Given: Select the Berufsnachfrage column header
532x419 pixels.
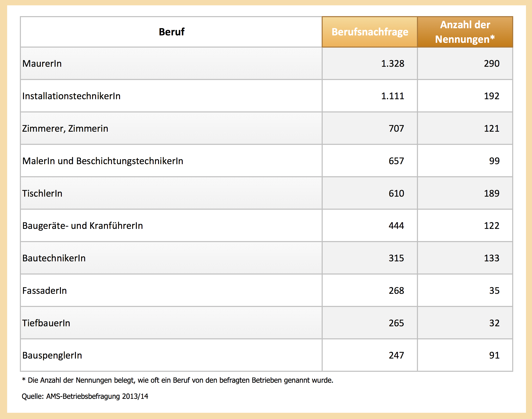Looking at the screenshot, I should click(x=370, y=32).
